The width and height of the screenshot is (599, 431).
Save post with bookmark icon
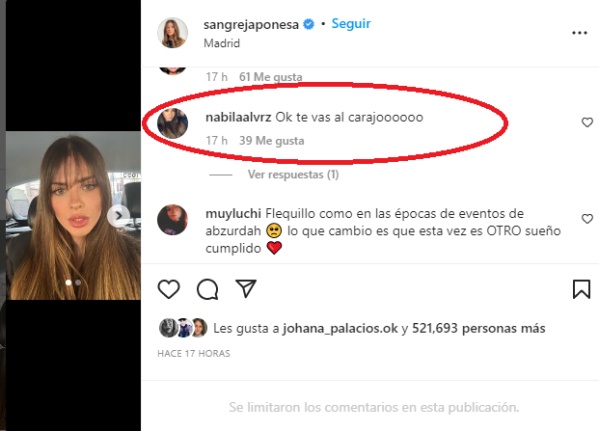click(x=581, y=289)
